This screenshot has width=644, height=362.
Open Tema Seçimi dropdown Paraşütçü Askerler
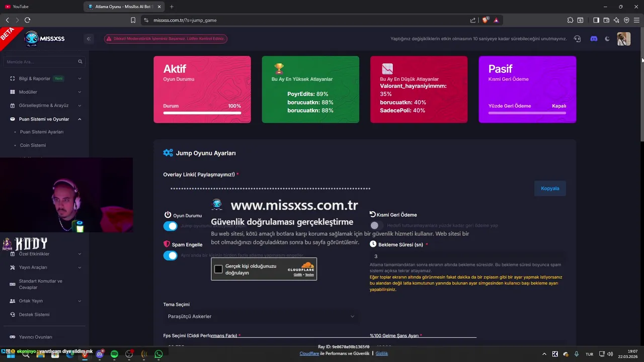[x=261, y=316]
